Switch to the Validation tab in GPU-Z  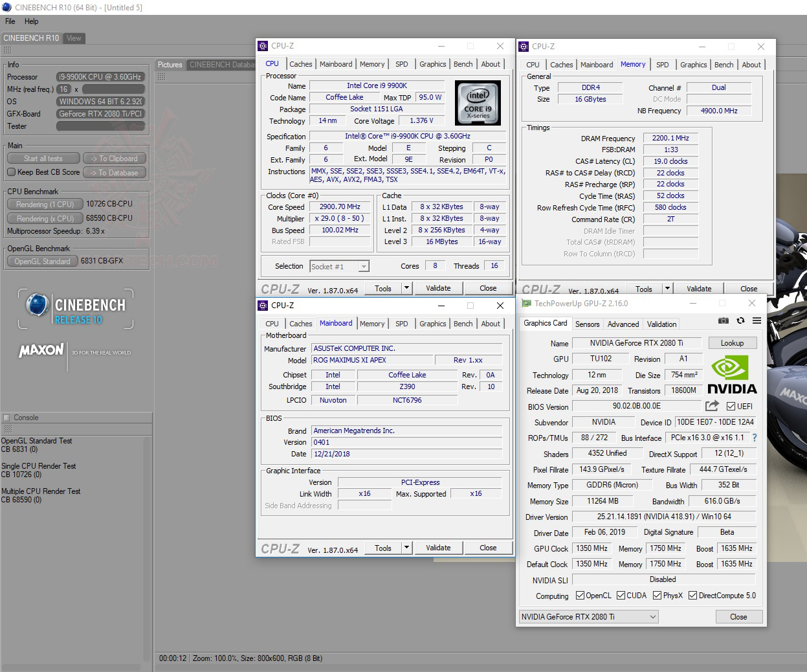tap(661, 324)
